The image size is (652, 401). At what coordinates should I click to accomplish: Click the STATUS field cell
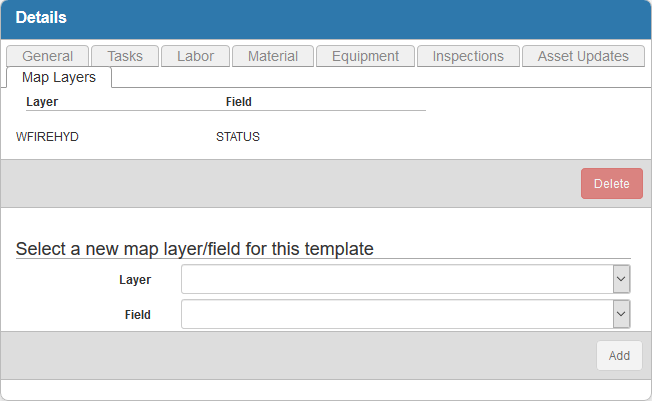click(x=237, y=137)
